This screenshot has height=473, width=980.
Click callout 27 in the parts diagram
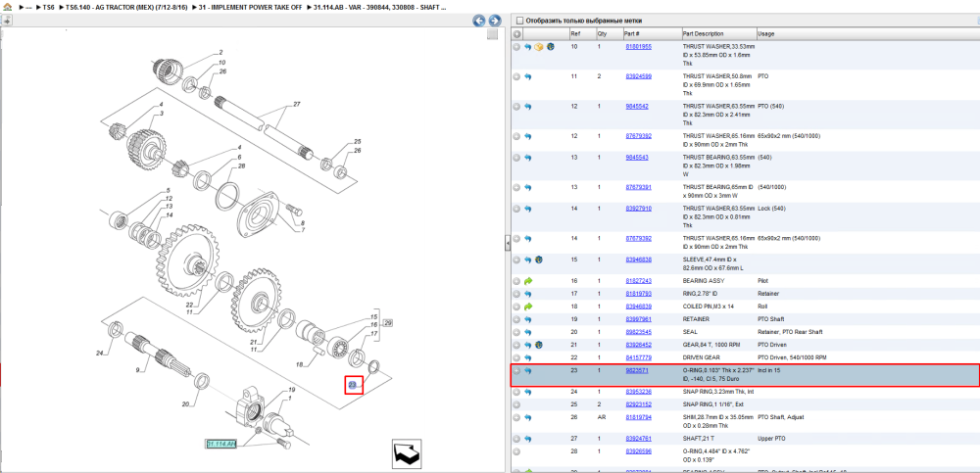click(297, 106)
